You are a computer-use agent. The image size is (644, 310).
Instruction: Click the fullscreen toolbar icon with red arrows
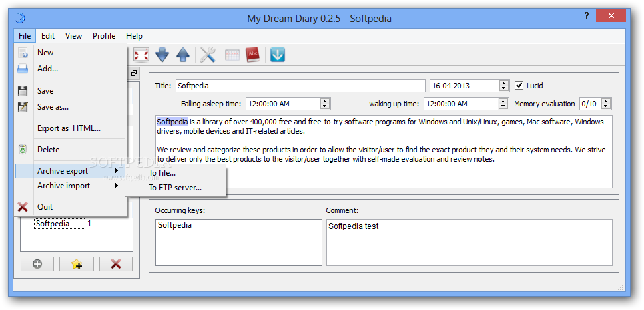[x=141, y=55]
